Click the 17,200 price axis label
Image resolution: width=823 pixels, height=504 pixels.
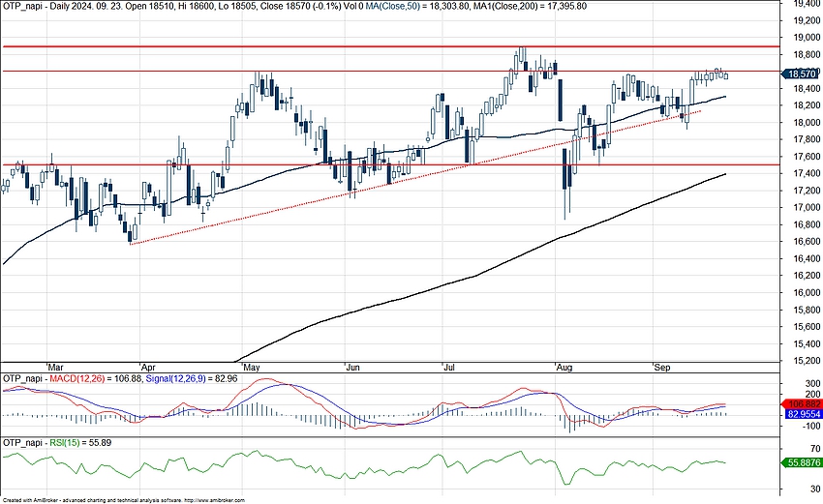coord(808,191)
